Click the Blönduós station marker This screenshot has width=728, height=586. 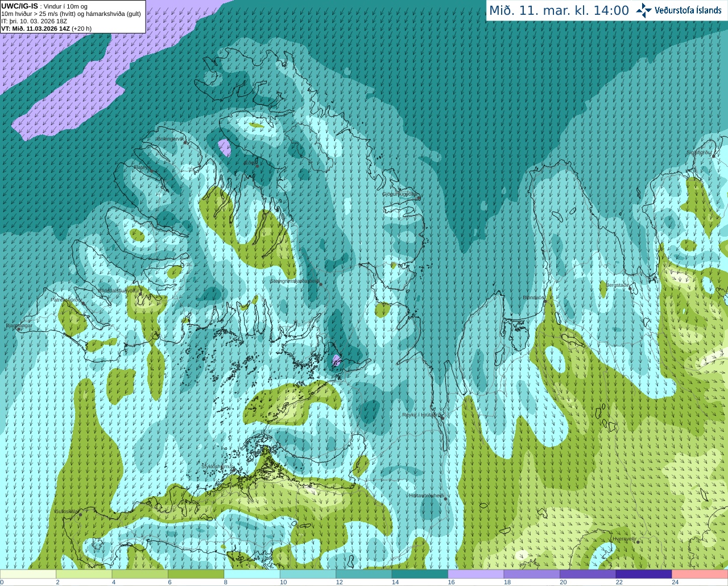[545, 302]
